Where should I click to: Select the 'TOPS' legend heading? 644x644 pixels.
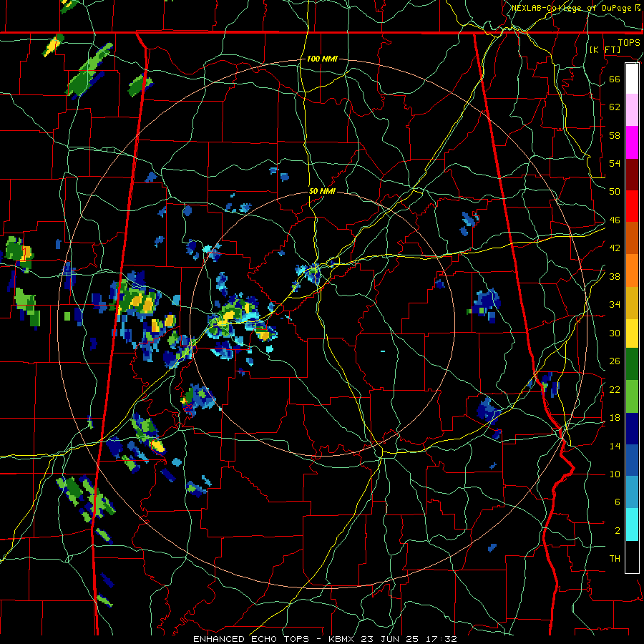pyautogui.click(x=629, y=43)
